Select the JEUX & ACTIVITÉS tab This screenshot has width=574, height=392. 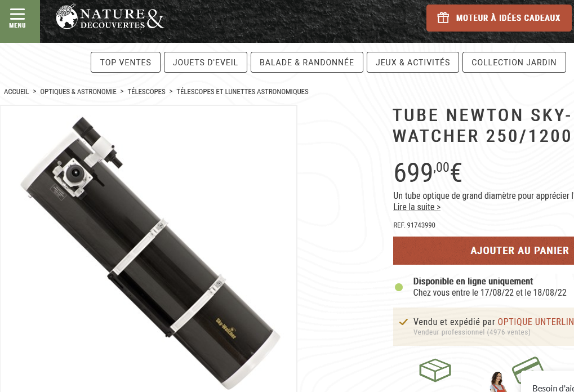(x=412, y=62)
